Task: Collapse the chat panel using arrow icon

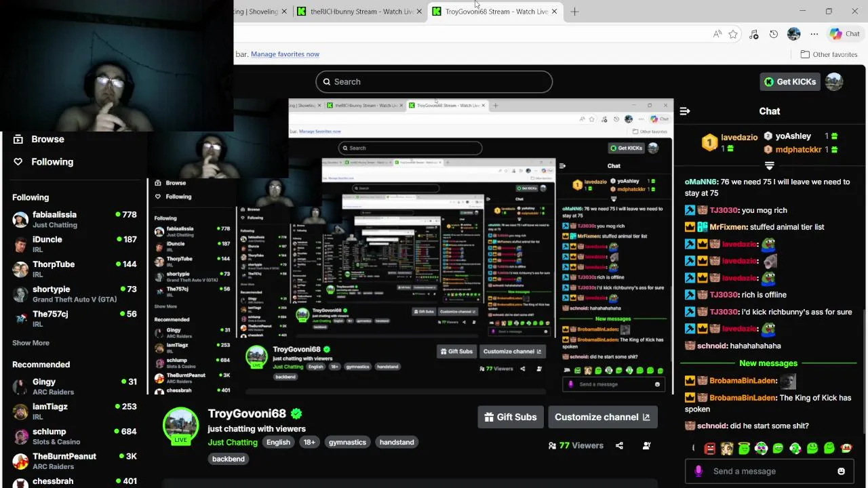Action: (685, 111)
